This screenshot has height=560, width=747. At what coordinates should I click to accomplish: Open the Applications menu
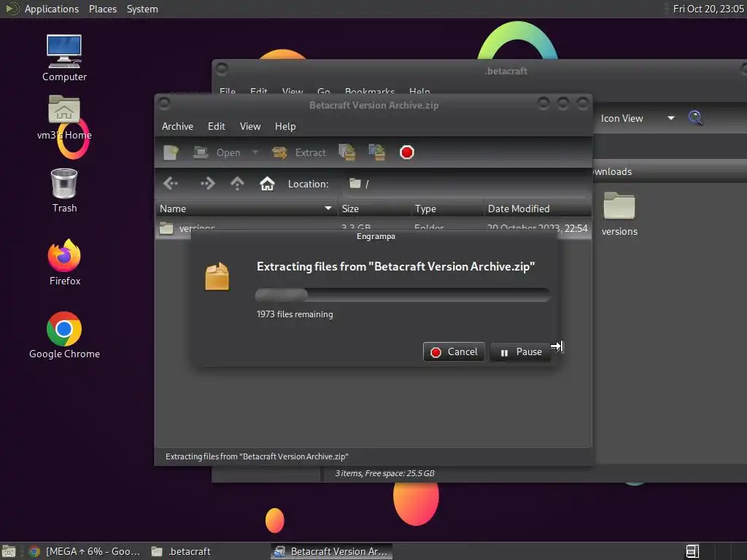[x=52, y=9]
